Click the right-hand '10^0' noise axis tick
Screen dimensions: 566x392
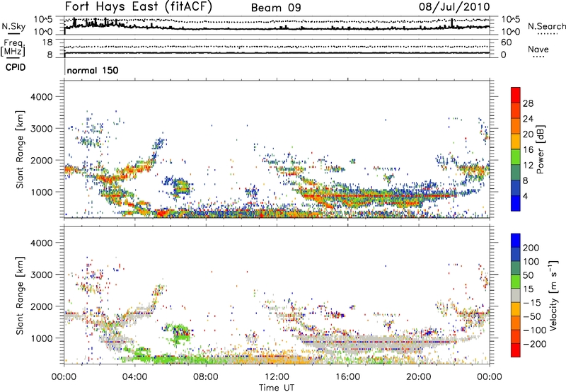pyautogui.click(x=510, y=32)
